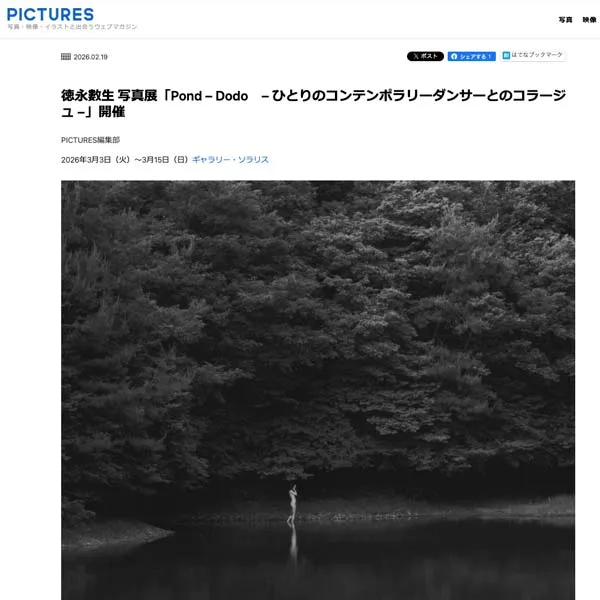Screen dimensions: 600x600
Task: Click the site tagline under PICTURES logo
Action: (x=72, y=27)
